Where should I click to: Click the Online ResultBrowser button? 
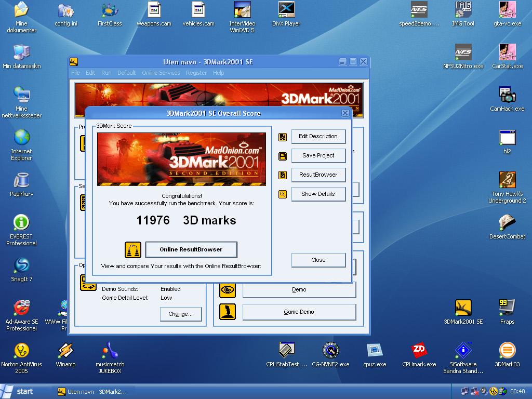click(x=191, y=250)
